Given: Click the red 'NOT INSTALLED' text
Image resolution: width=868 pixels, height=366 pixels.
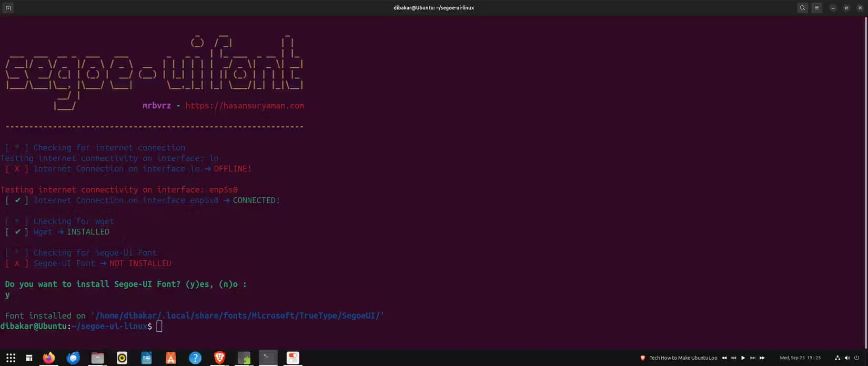Looking at the screenshot, I should click(x=140, y=263).
